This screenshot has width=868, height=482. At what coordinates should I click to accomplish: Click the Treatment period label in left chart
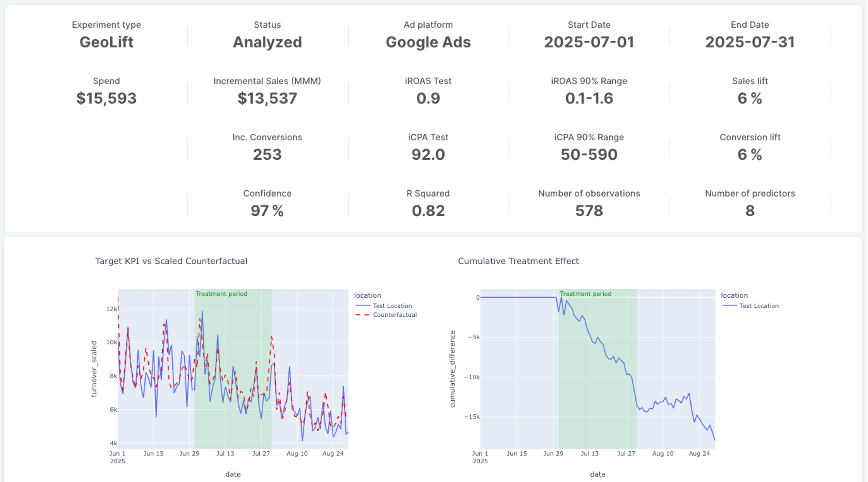tap(221, 294)
